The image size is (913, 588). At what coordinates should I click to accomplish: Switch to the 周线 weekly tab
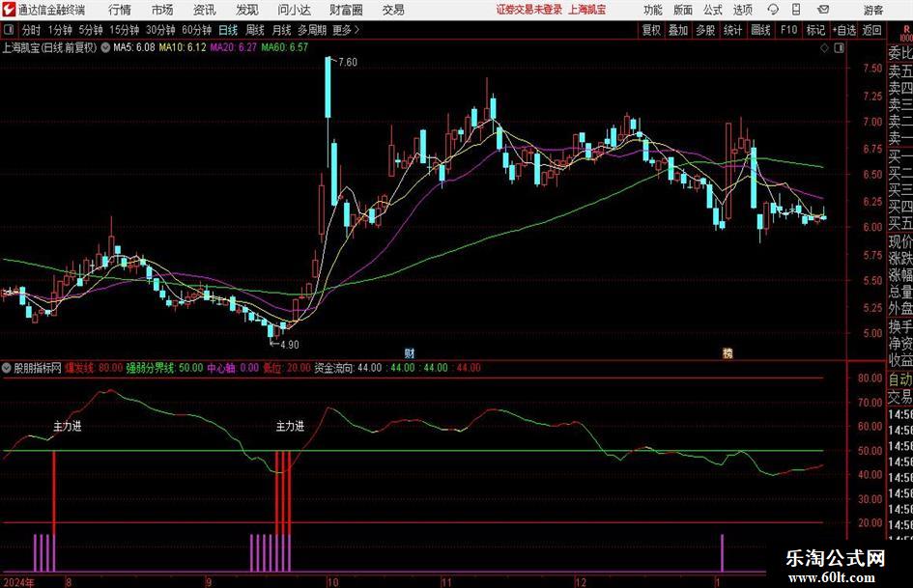255,30
